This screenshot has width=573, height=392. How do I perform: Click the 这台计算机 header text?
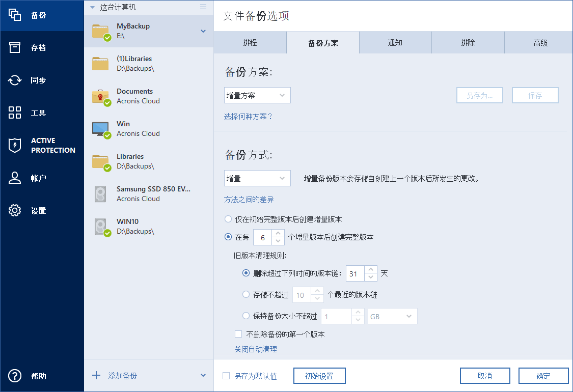pyautogui.click(x=118, y=7)
